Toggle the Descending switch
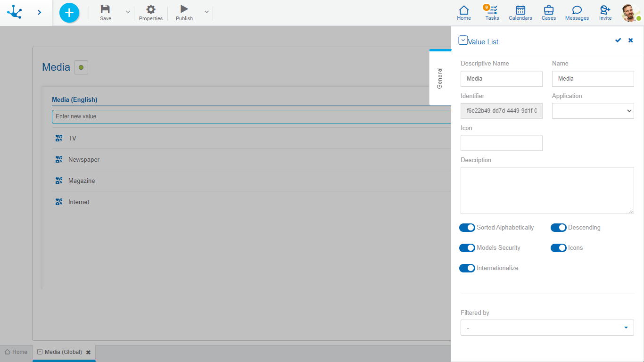The width and height of the screenshot is (644, 362). click(559, 228)
